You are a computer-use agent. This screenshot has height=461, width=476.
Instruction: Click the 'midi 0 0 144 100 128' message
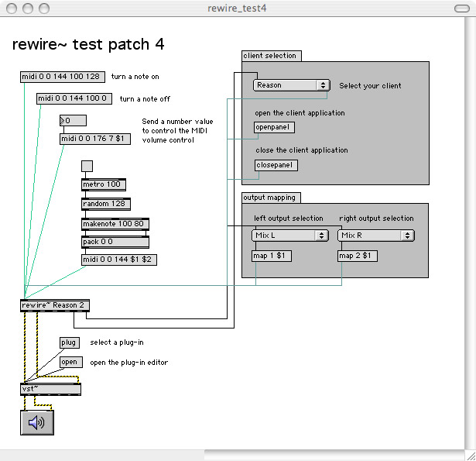pos(63,77)
